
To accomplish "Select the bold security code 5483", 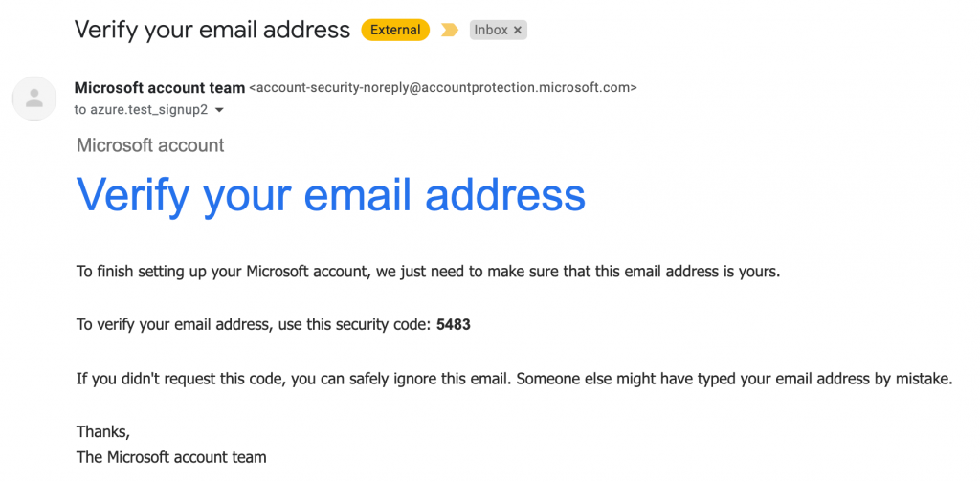I will pyautogui.click(x=453, y=325).
